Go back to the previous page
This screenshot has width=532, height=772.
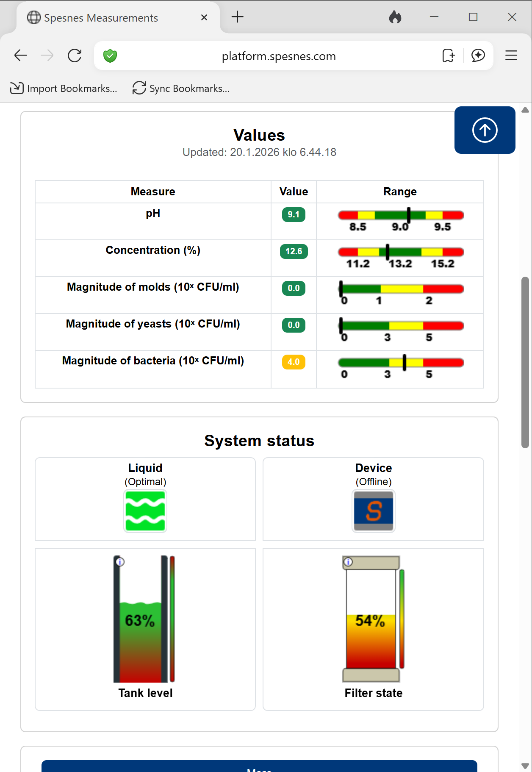pyautogui.click(x=20, y=56)
